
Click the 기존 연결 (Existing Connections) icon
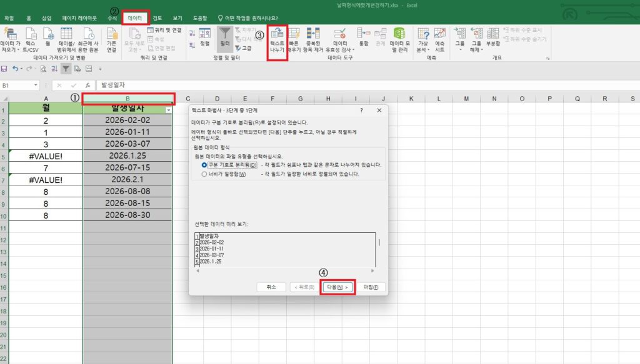pyautogui.click(x=111, y=39)
